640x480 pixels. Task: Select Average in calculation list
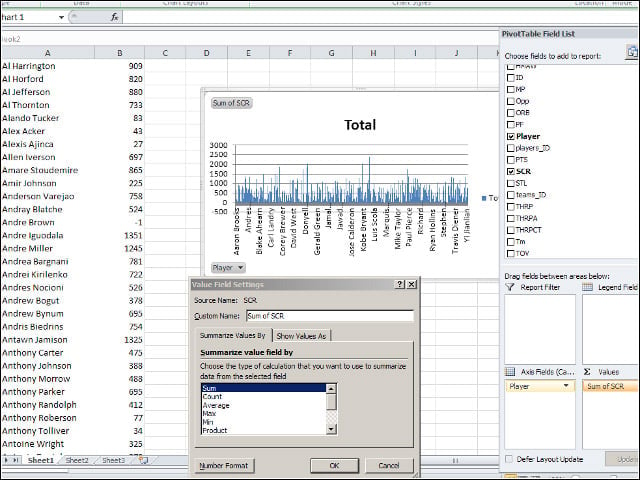tap(264, 405)
